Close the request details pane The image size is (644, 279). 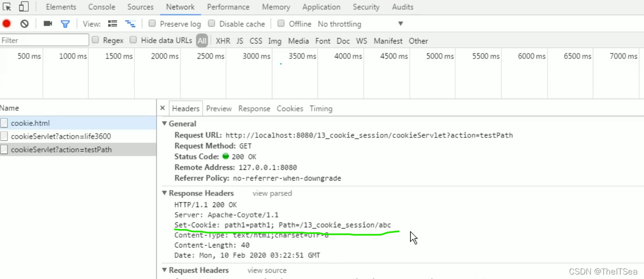[x=163, y=108]
